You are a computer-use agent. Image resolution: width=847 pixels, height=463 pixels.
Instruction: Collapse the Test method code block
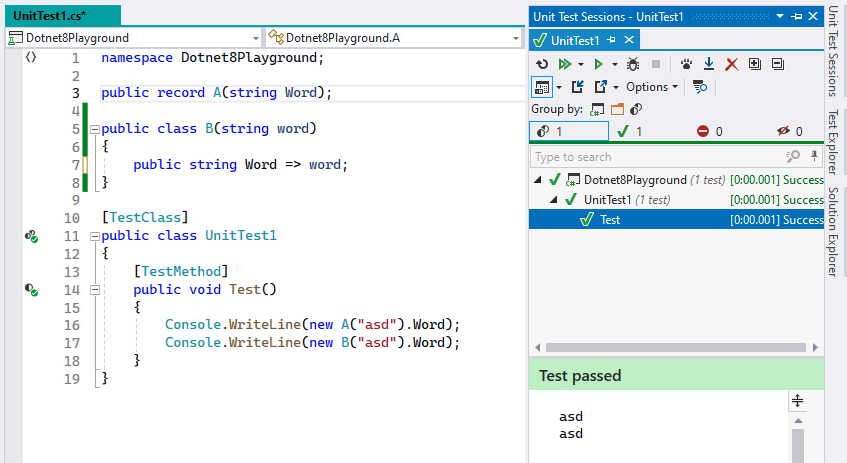[x=95, y=290]
